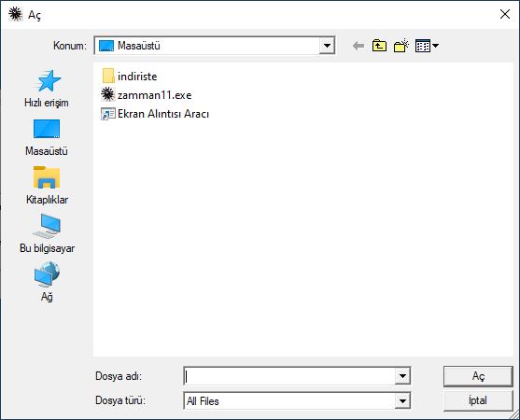Click into the Dosya adı text field
520x420 pixels.
[289, 376]
